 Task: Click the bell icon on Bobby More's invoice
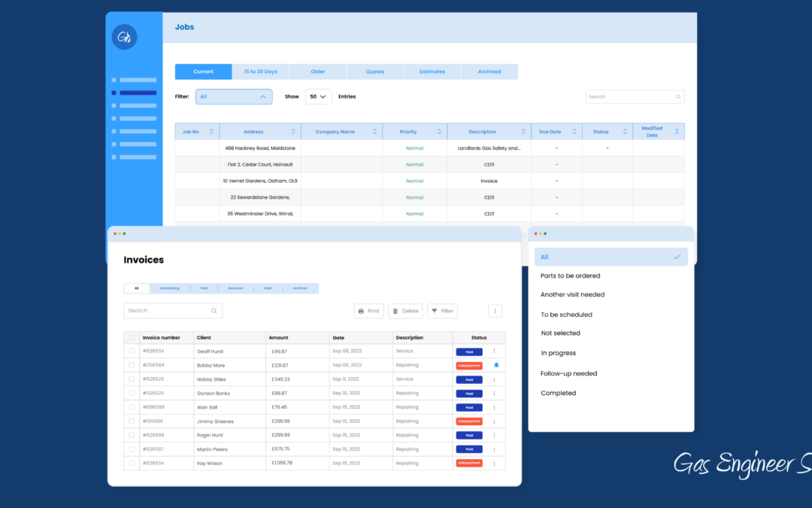pyautogui.click(x=496, y=365)
